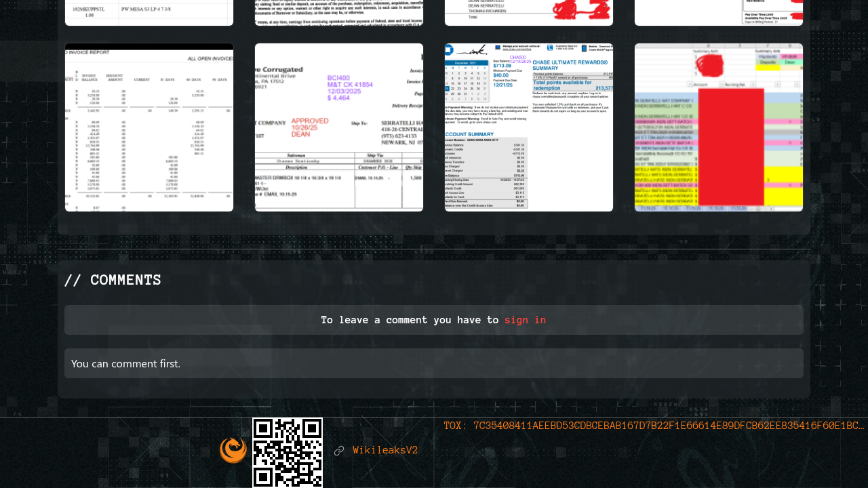Screen dimensions: 868x488
Task: Click the chain link icon beside WikileaksV2
Action: pyautogui.click(x=339, y=451)
